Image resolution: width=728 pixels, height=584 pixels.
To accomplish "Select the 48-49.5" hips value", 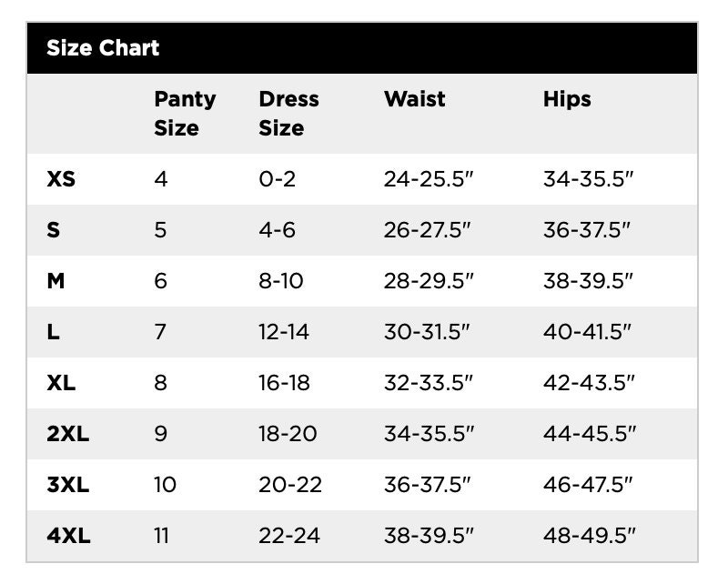I will click(x=589, y=536).
